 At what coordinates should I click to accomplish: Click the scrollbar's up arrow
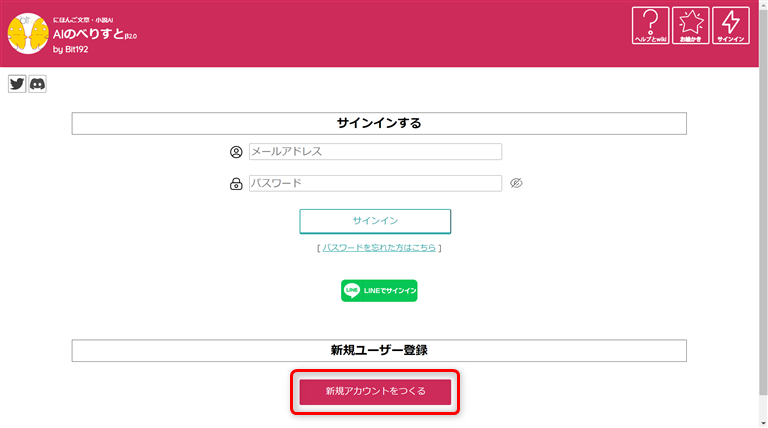762,5
